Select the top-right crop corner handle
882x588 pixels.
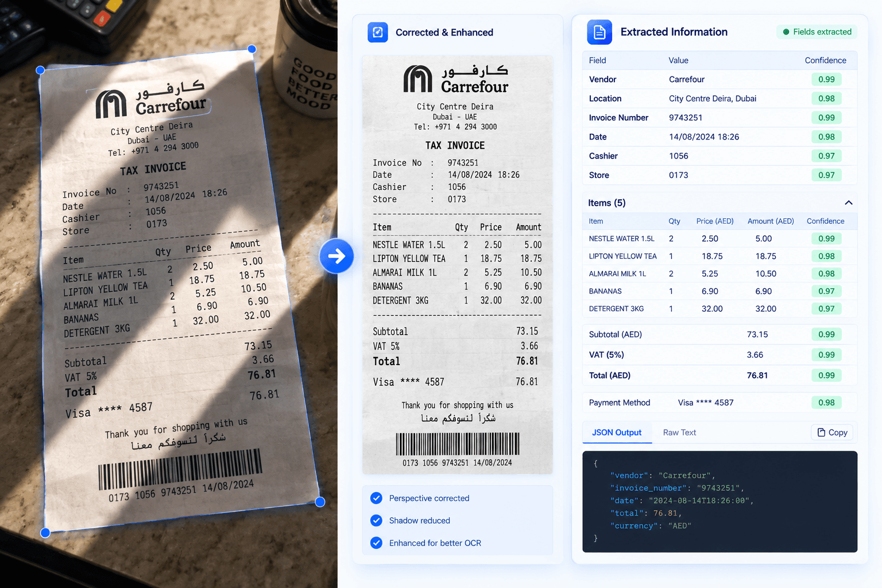pyautogui.click(x=252, y=49)
